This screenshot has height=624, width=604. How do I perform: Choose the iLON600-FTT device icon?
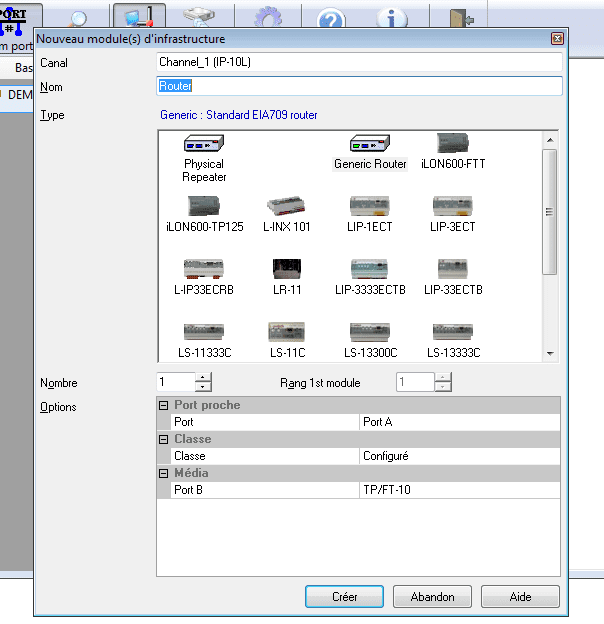pos(453,144)
